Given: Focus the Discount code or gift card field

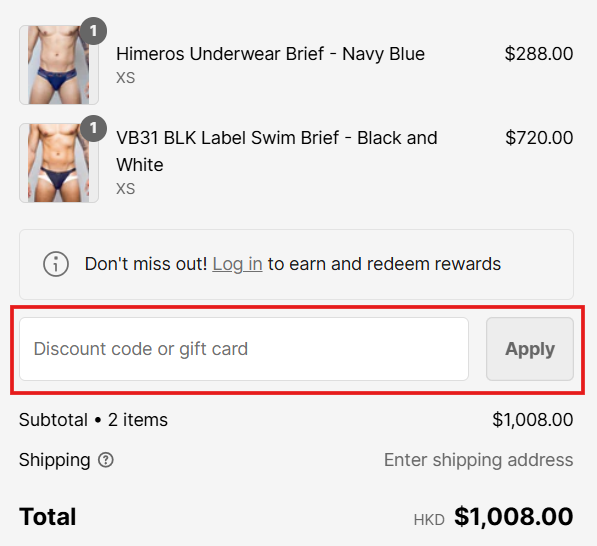Looking at the screenshot, I should [x=244, y=349].
